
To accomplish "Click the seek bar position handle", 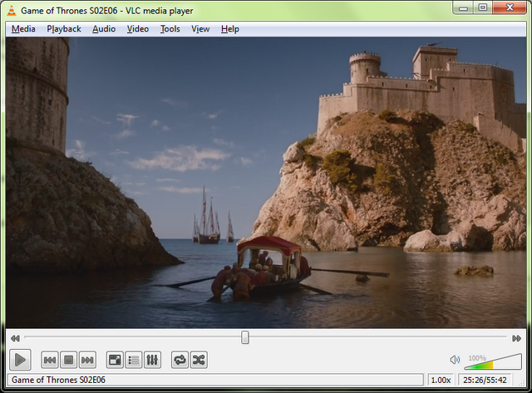I will [245, 337].
